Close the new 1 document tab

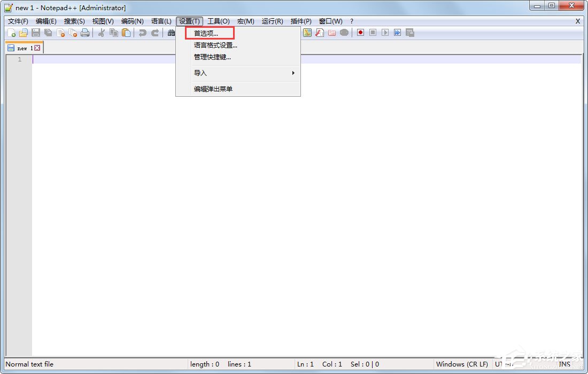[x=38, y=48]
